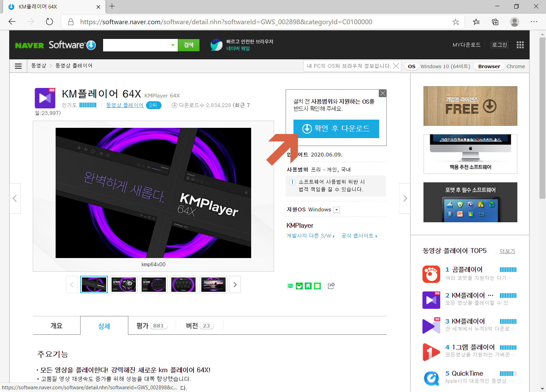The image size is (546, 392).
Task: Open the 포맷 후 필수 소프트웨어 banner
Action: tap(470, 202)
